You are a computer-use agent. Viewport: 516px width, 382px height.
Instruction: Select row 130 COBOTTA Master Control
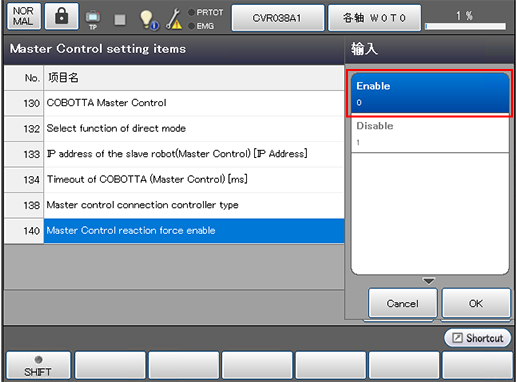coord(174,103)
